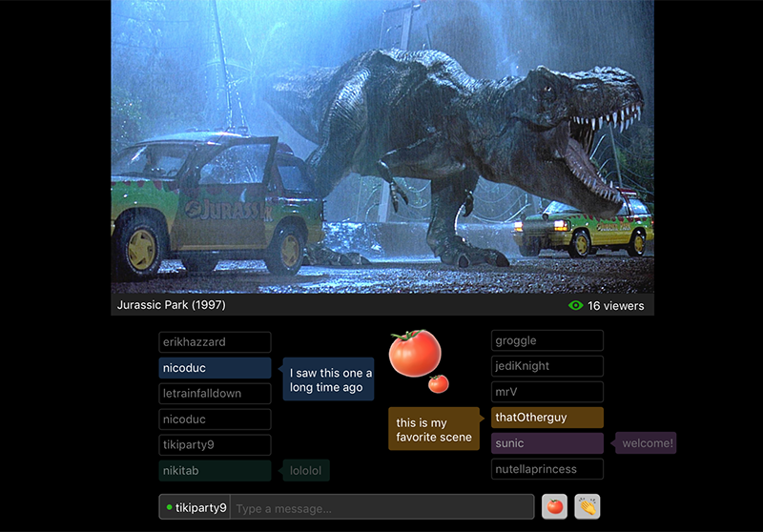This screenshot has width=763, height=532.
Task: Click the small floating tomato emoji
Action: tap(438, 383)
